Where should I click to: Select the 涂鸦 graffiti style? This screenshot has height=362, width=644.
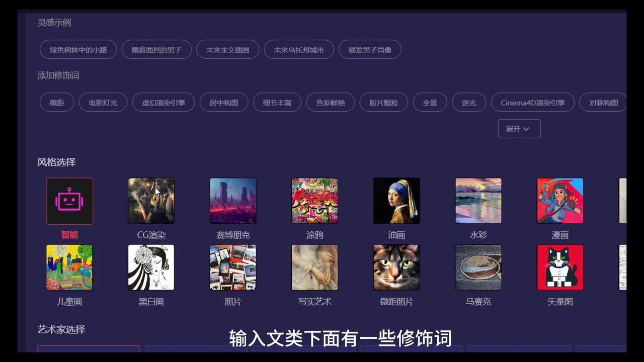[x=314, y=201]
